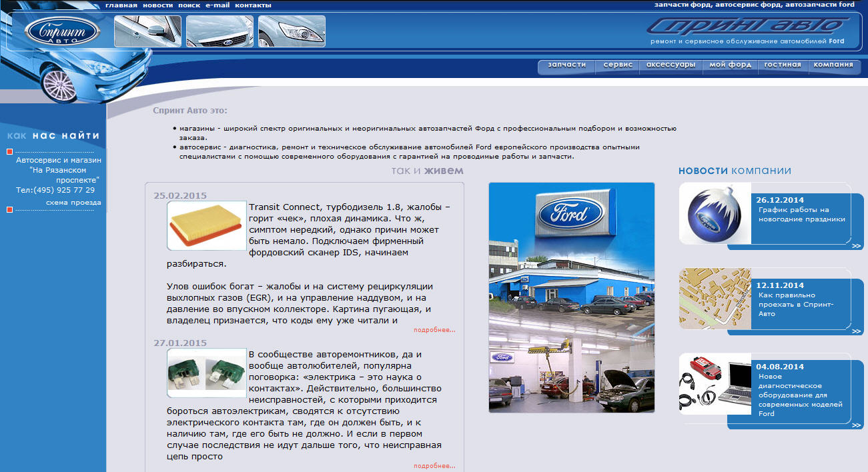Viewport: 868px width, 472px height.
Task: Select e-mail in the top menu
Action: (218, 5)
